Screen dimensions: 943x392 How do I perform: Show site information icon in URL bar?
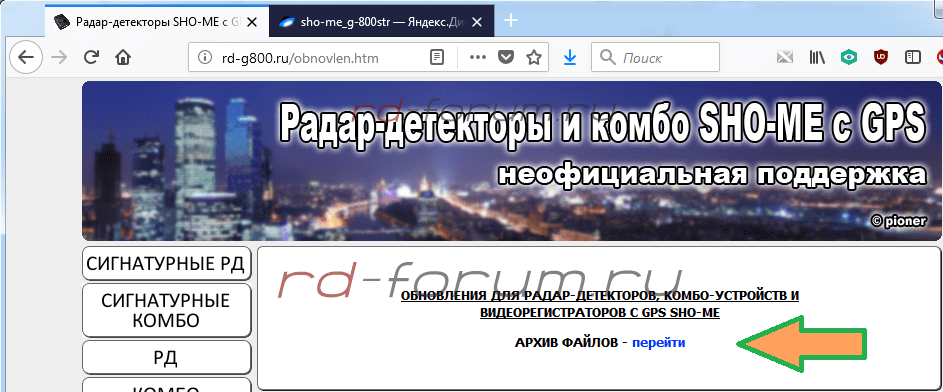(x=205, y=58)
